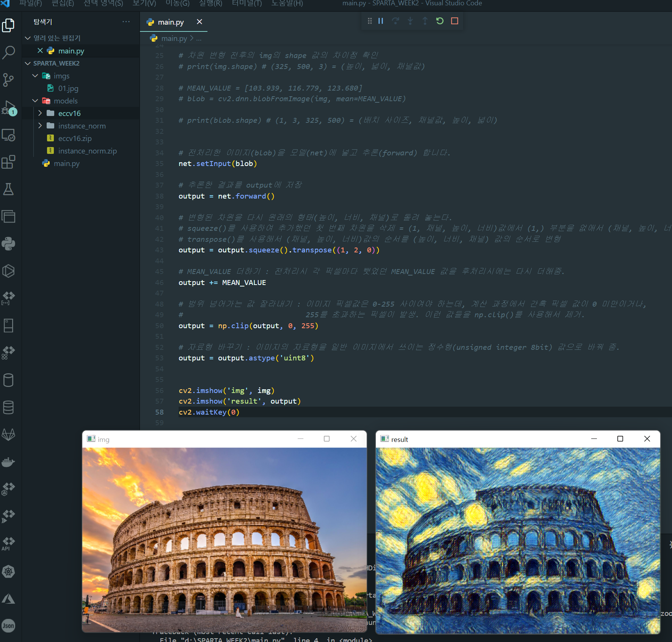
Task: Open the GitLab fox icon view
Action: click(8, 435)
